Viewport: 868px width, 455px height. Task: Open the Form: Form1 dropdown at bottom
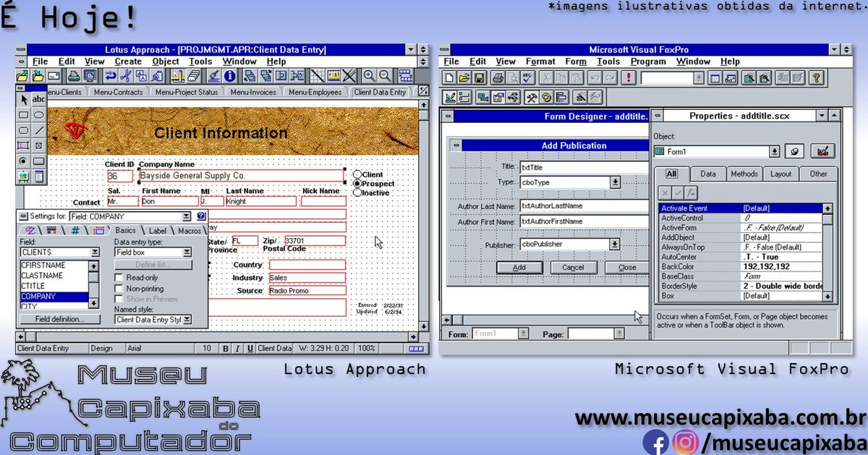point(524,333)
